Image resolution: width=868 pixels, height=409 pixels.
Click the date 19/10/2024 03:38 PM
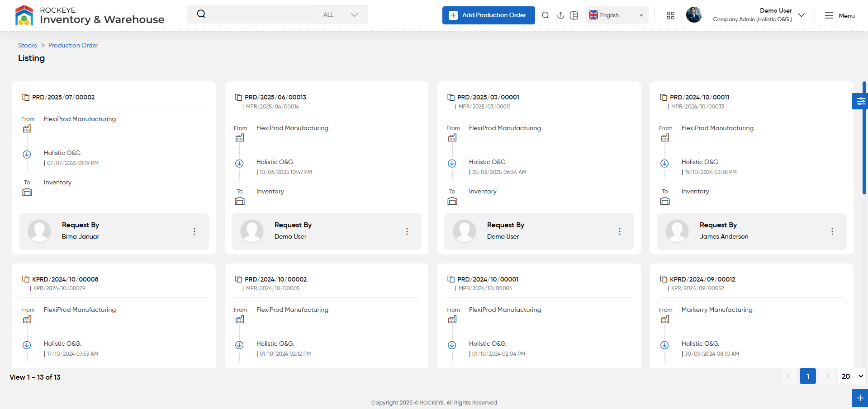[711, 172]
